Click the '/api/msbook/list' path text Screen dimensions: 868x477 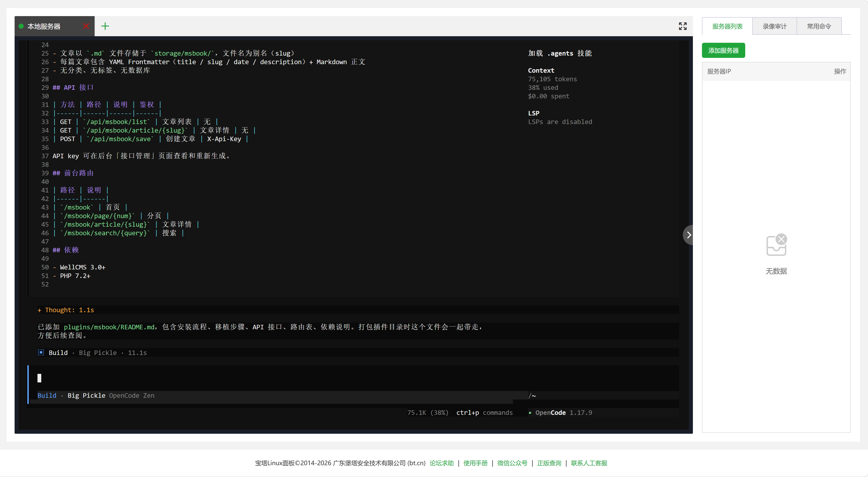[x=116, y=122]
